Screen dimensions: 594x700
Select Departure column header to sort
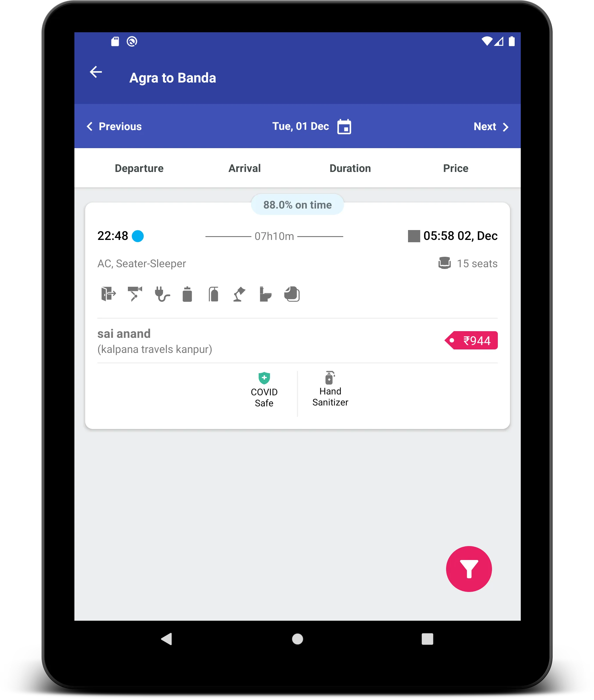click(140, 168)
